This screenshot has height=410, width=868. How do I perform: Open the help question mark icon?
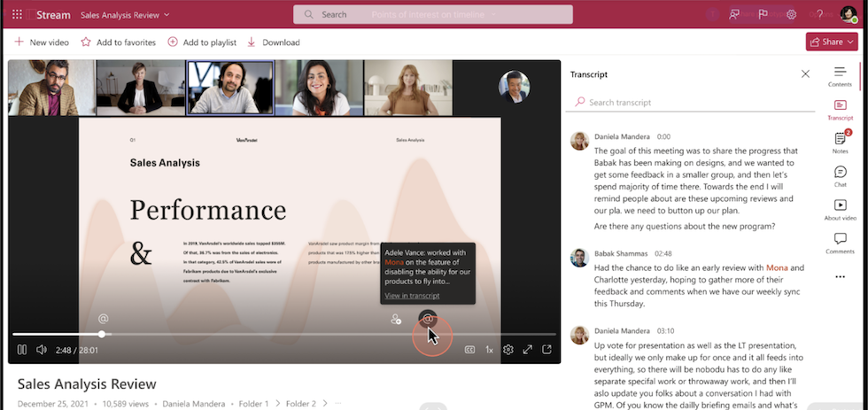[x=820, y=14]
